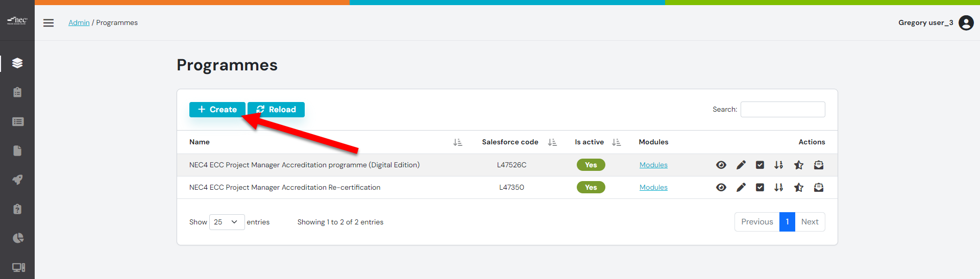This screenshot has height=279, width=980.
Task: Open Modules link for Re-certification programme
Action: click(653, 187)
